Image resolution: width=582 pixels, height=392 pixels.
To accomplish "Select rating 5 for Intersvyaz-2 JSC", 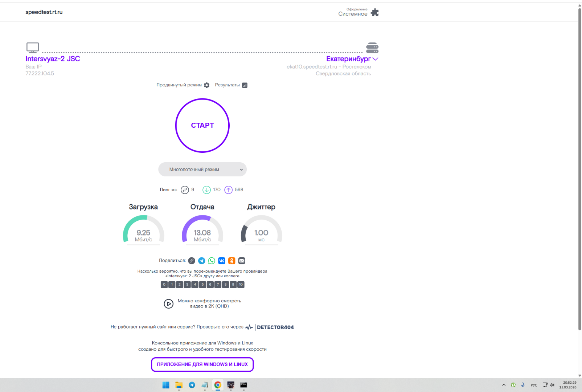I will pyautogui.click(x=202, y=285).
